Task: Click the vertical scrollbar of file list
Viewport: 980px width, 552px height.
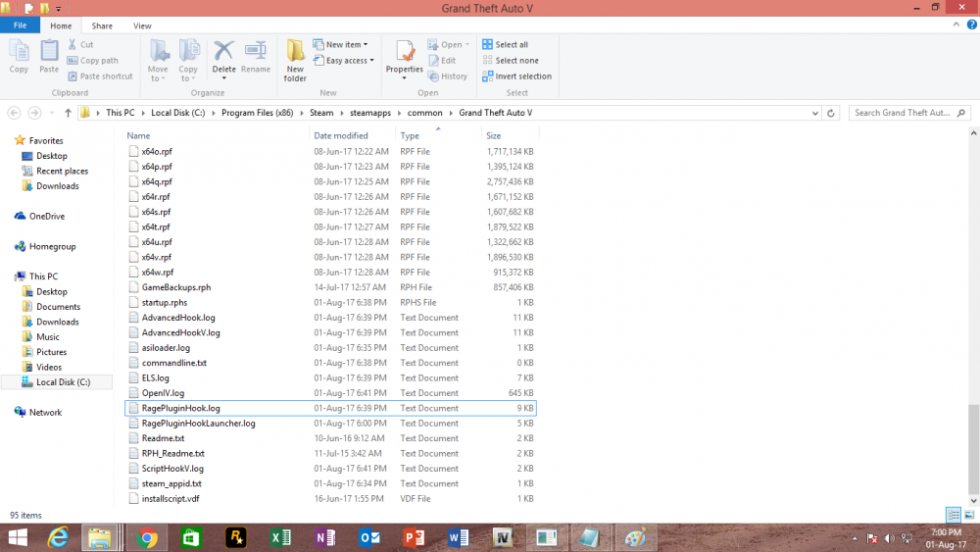Action: click(x=973, y=448)
